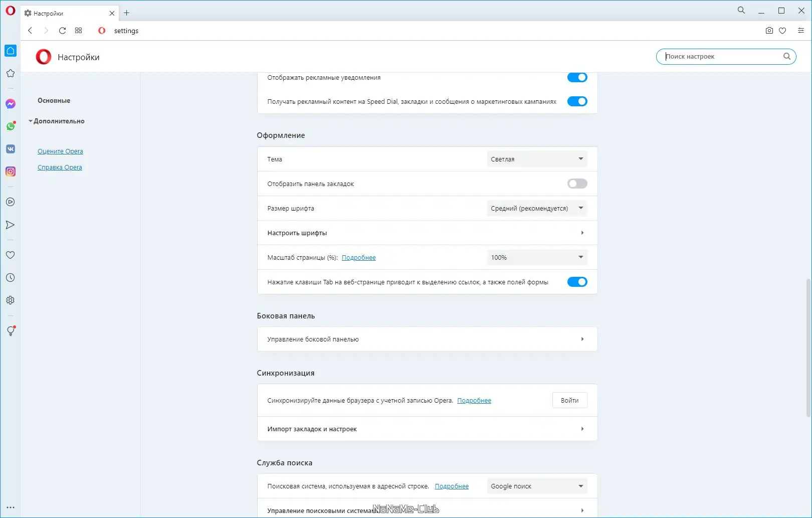The width and height of the screenshot is (812, 518).
Task: Open the Easy Setup menu icon
Action: [801, 31]
